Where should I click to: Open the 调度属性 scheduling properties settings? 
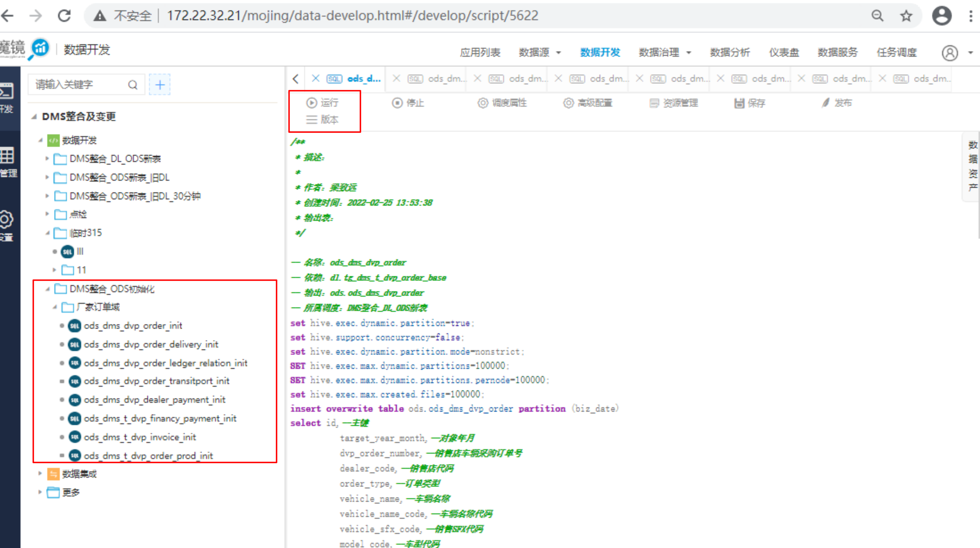(x=502, y=103)
